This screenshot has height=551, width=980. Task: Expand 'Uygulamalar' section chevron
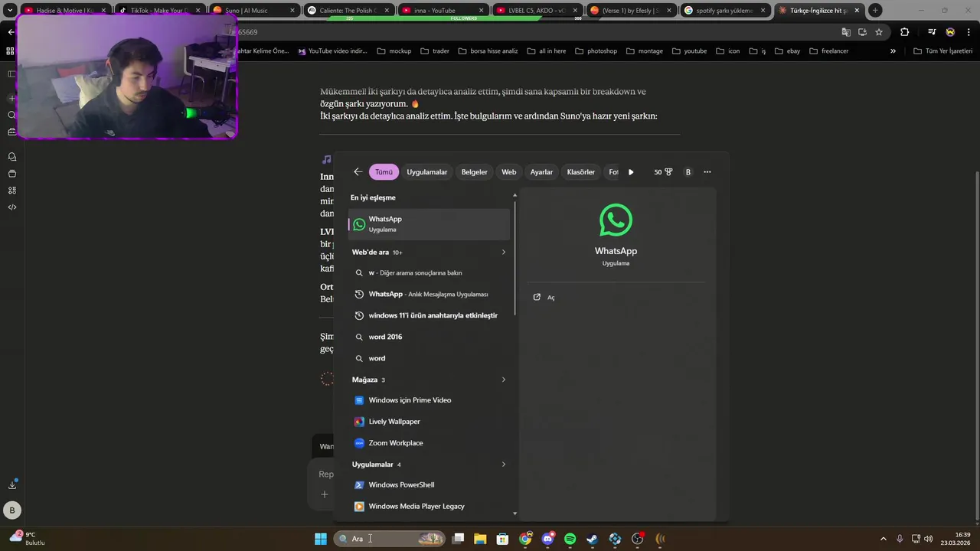click(503, 465)
